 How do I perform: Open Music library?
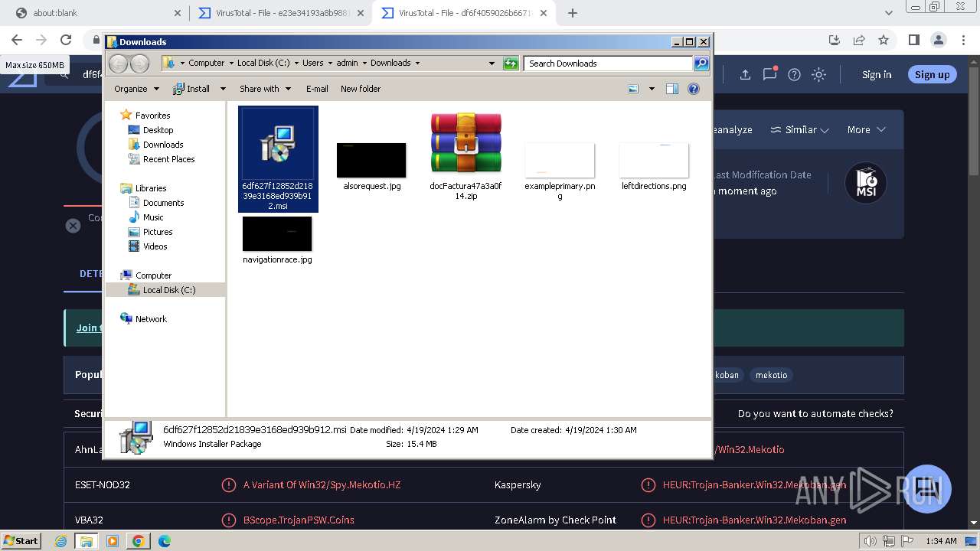153,217
